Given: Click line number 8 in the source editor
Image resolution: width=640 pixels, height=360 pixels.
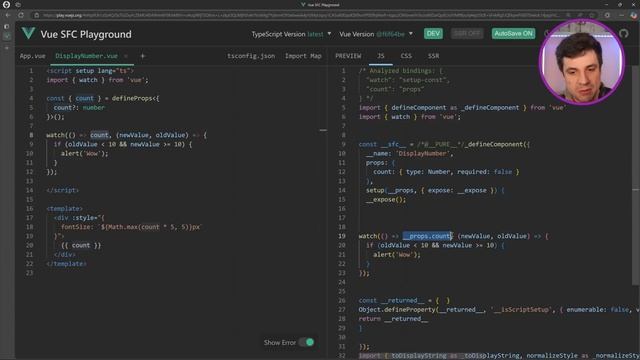Looking at the screenshot, I should tap(31, 135).
